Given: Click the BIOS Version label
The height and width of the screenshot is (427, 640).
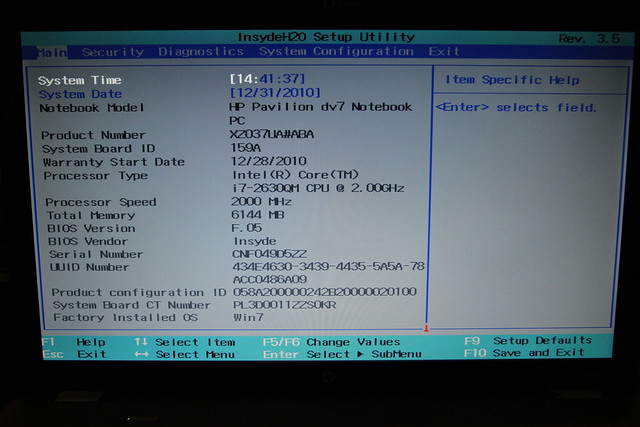Looking at the screenshot, I should click(x=91, y=228).
